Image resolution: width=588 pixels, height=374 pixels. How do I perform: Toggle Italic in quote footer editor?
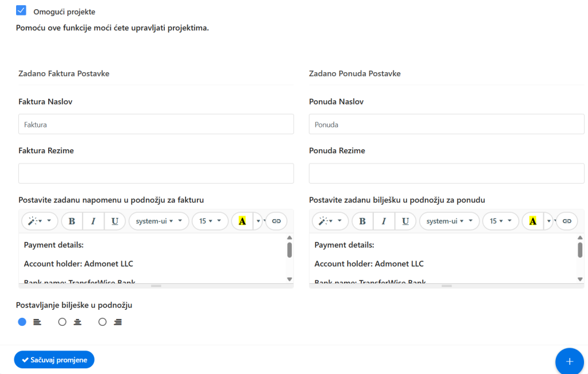pyautogui.click(x=384, y=221)
